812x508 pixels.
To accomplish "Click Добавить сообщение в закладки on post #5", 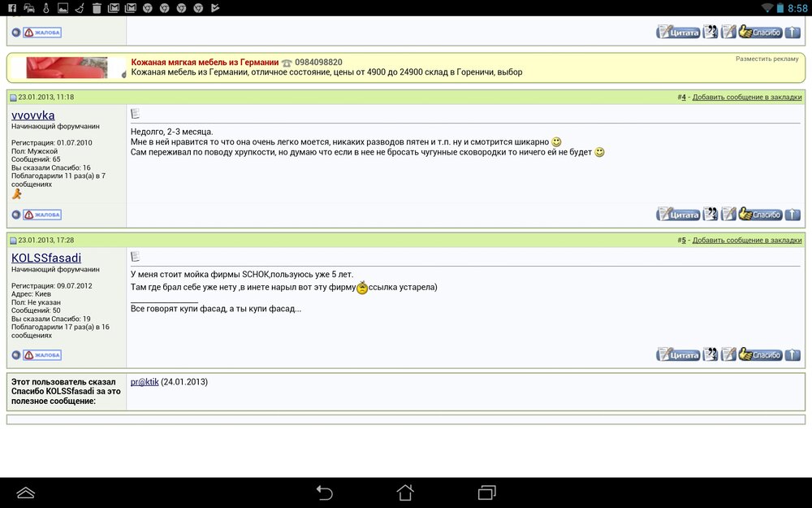I will click(x=749, y=239).
